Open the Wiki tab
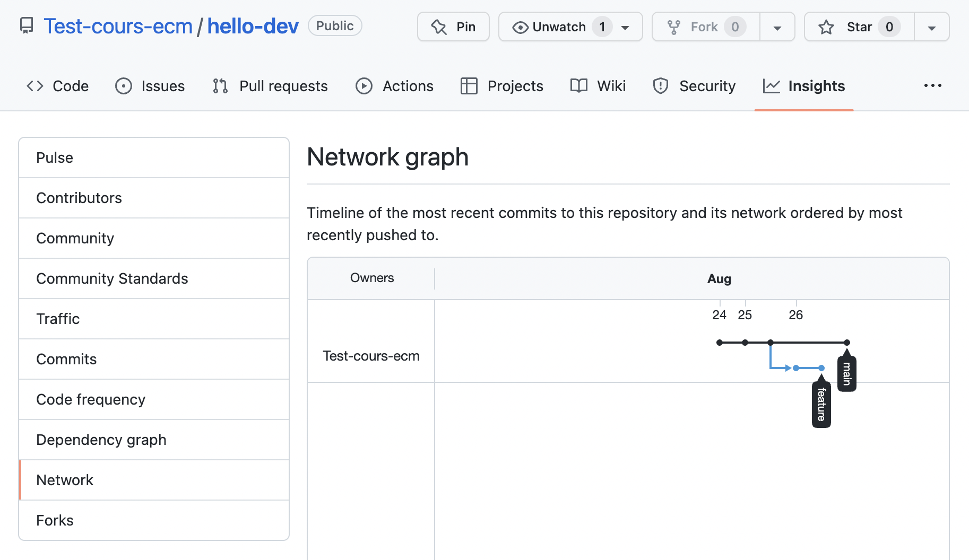 coord(598,86)
